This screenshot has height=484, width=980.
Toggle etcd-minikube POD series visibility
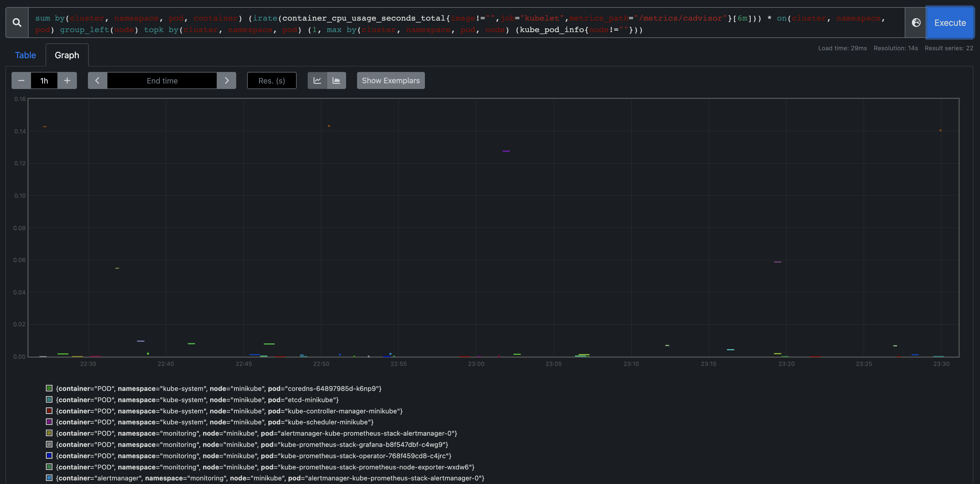point(197,400)
